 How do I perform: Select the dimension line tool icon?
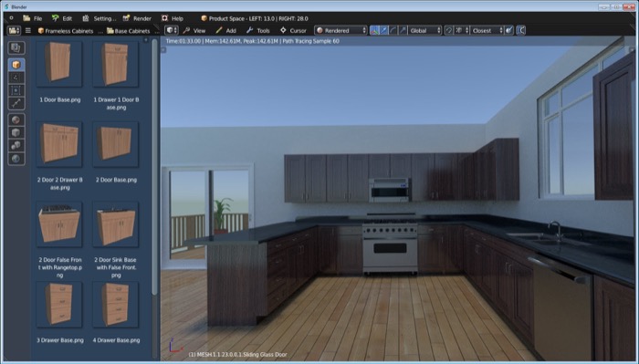[16, 103]
